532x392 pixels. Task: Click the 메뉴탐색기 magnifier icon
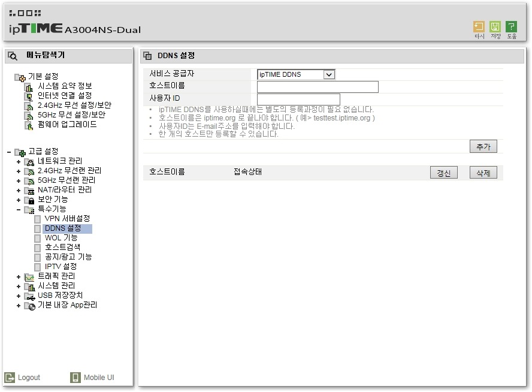pos(13,56)
